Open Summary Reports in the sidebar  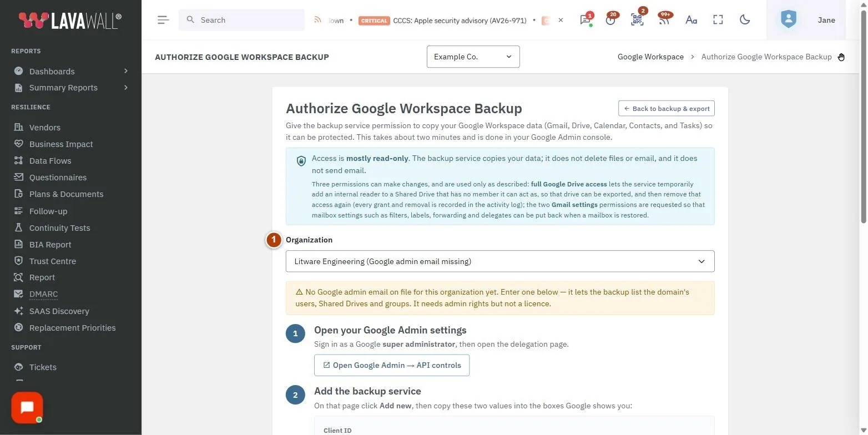[63, 88]
